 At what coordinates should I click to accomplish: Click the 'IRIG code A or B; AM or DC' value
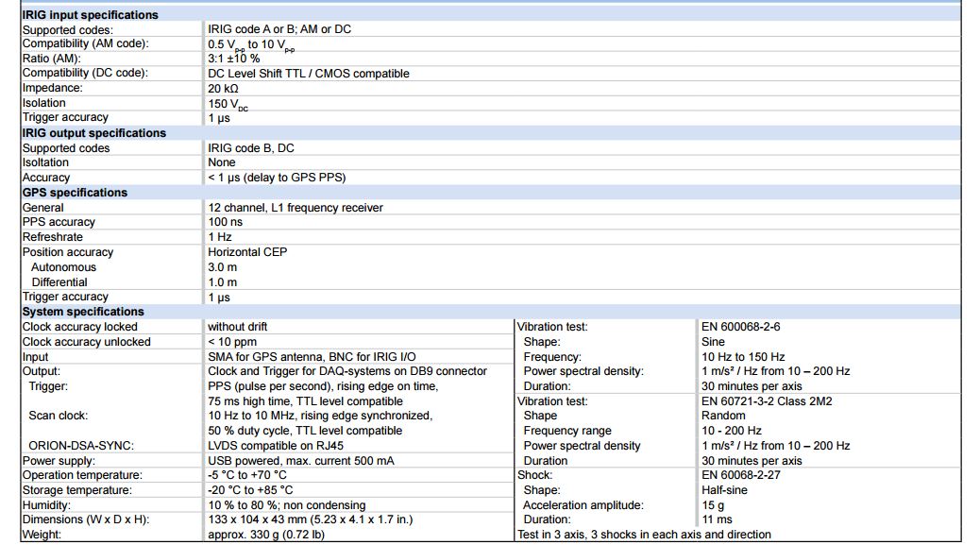point(279,29)
